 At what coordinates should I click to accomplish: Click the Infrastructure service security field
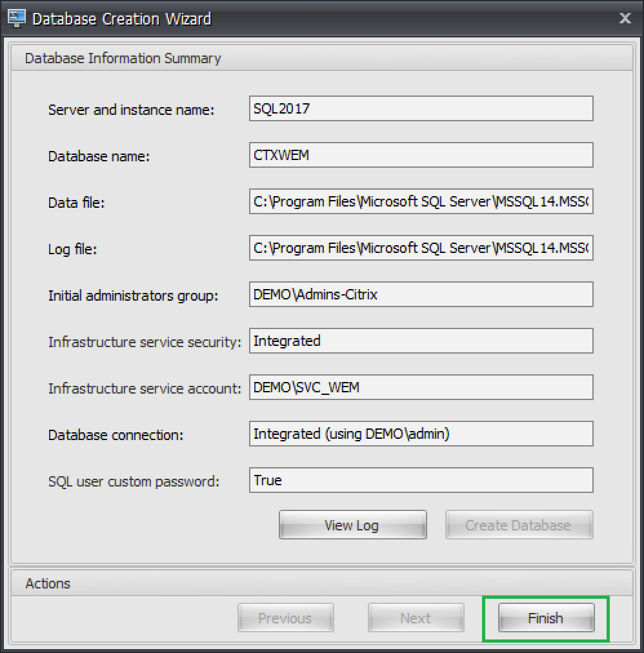tap(421, 341)
